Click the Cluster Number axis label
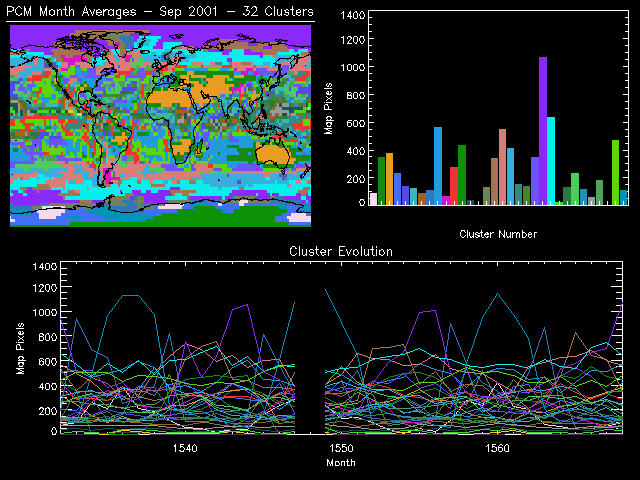 (498, 234)
